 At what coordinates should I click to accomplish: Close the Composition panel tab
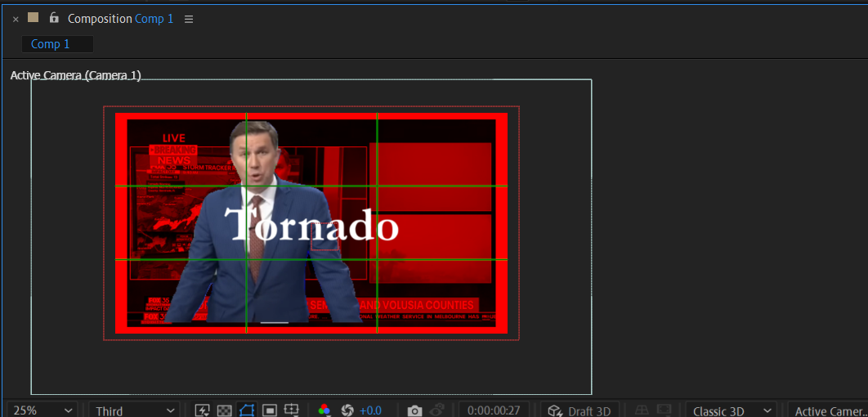click(16, 20)
